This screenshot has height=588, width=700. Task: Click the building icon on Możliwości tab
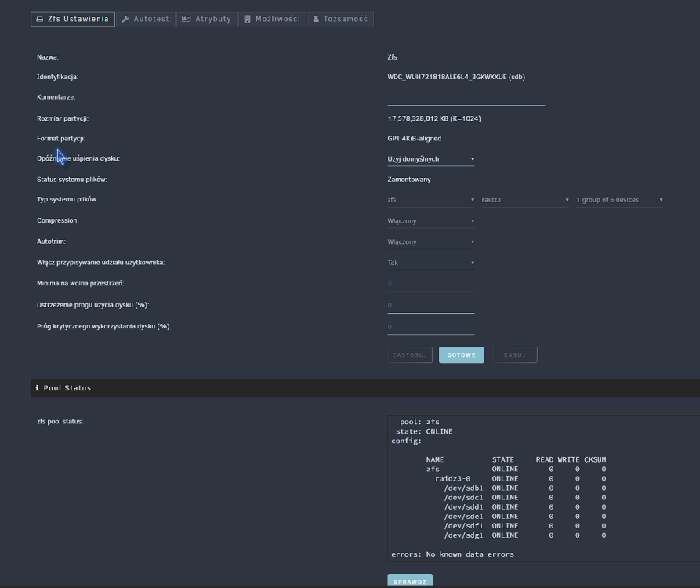[x=248, y=19]
